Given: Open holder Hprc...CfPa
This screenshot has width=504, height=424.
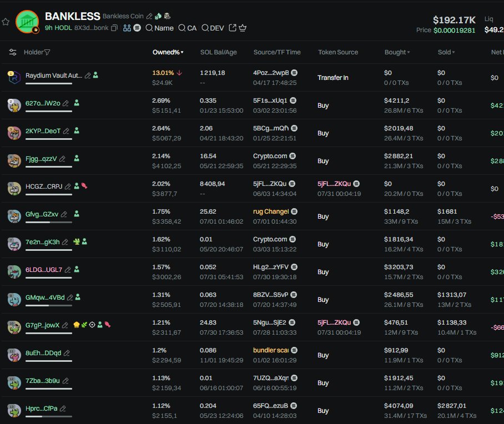Looking at the screenshot, I should point(42,408).
